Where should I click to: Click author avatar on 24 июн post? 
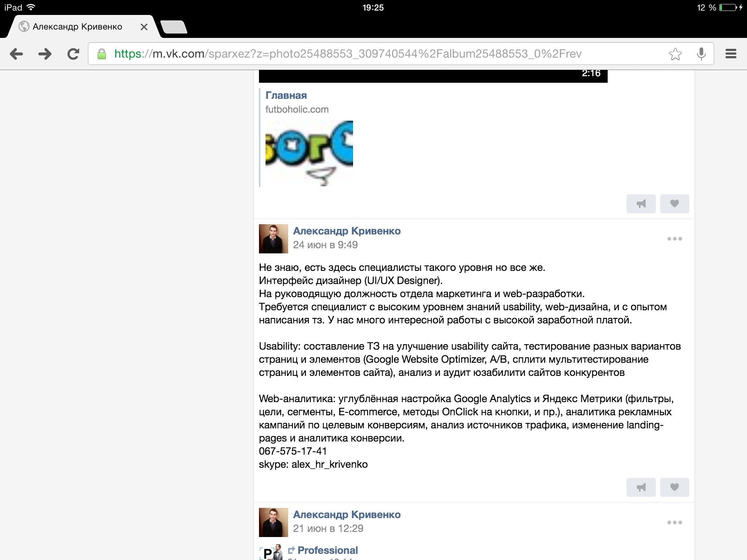point(273,239)
